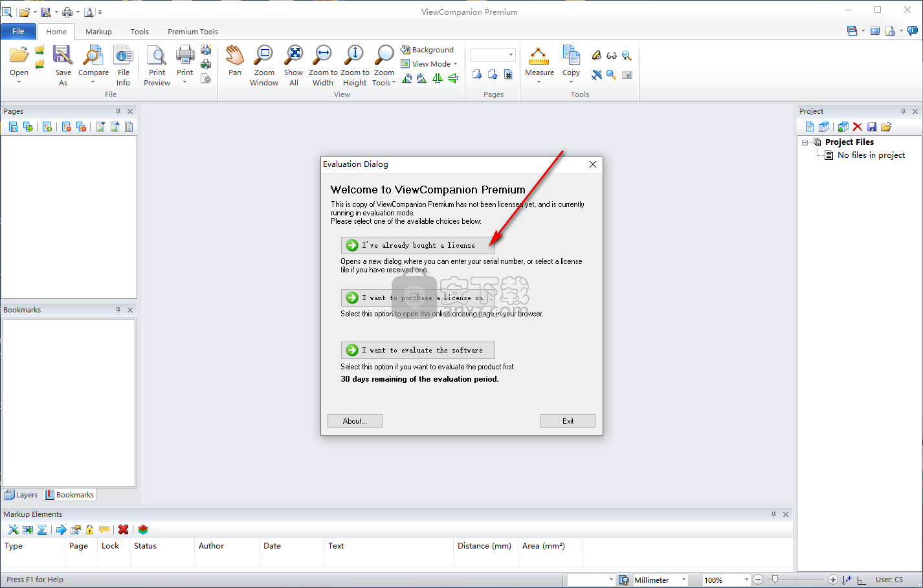
Task: Click the glasses icon in Tools group
Action: click(x=612, y=56)
